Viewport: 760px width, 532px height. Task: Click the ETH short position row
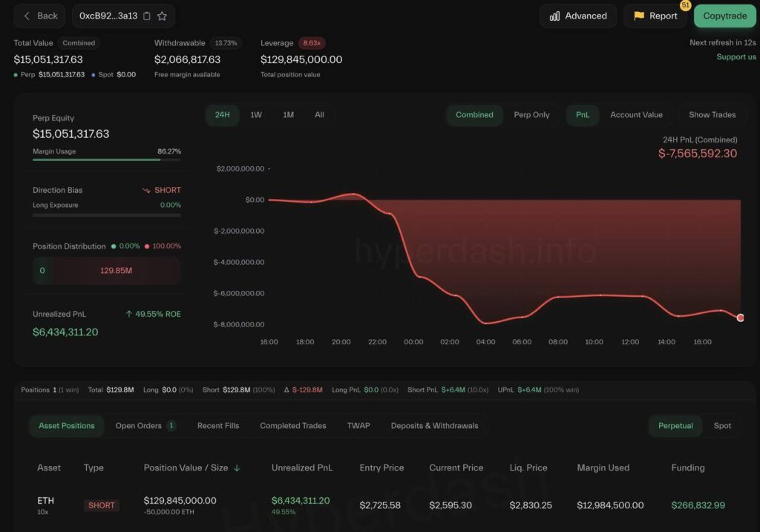pos(371,505)
